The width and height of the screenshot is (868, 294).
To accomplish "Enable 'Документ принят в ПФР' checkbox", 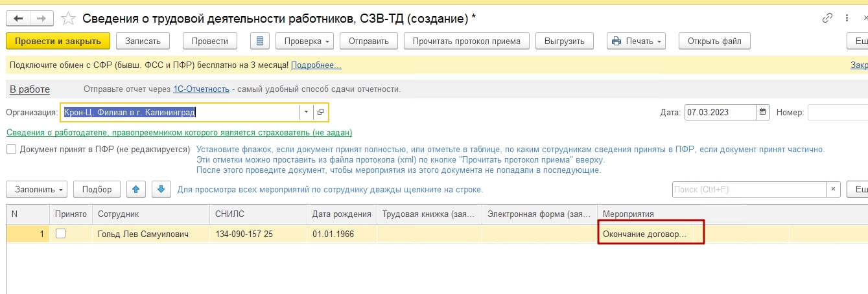I will pyautogui.click(x=11, y=150).
